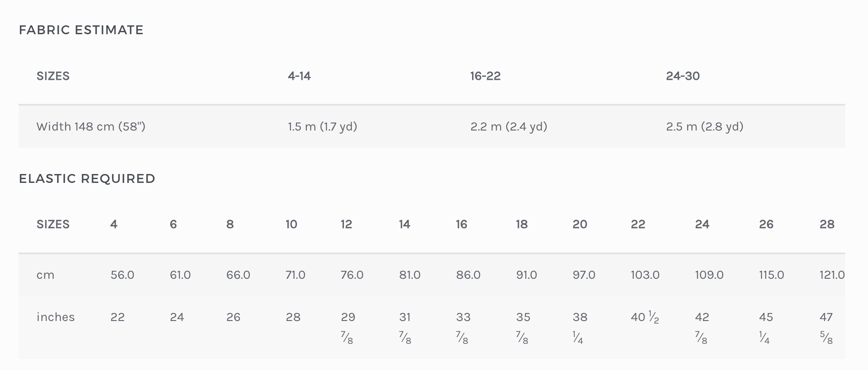Select the 24-30 sizes column header
The height and width of the screenshot is (370, 868).
click(x=682, y=76)
